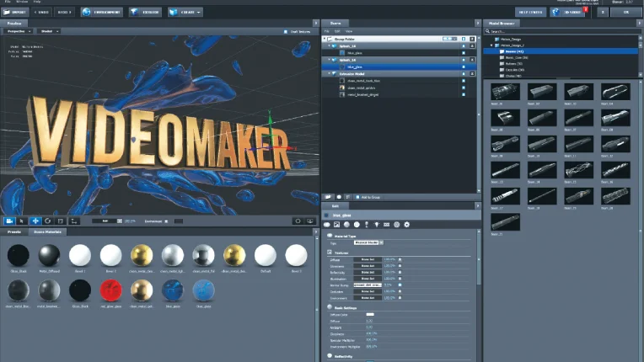Click the Diffuse Color white swatch

pyautogui.click(x=370, y=315)
